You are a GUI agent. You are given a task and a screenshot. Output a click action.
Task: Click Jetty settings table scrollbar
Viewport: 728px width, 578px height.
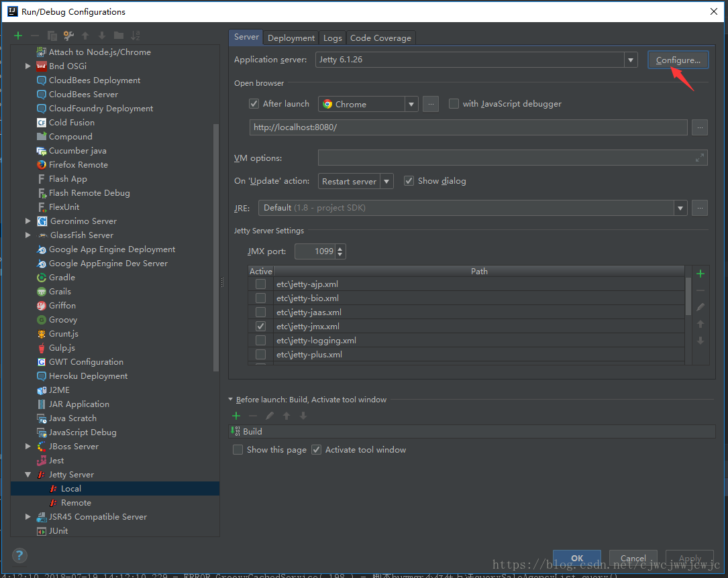pyautogui.click(x=688, y=297)
